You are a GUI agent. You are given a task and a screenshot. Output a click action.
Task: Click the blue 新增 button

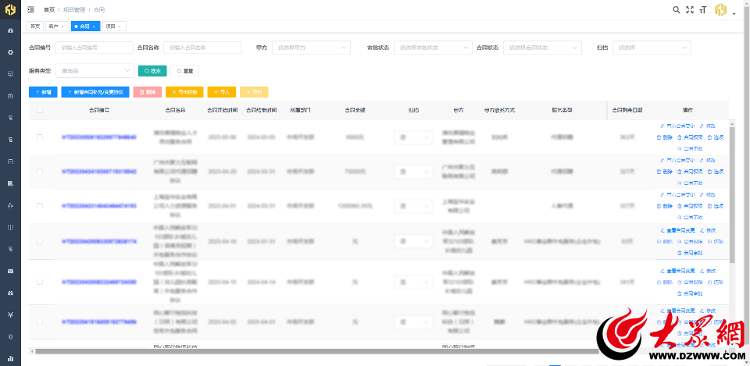tap(43, 92)
